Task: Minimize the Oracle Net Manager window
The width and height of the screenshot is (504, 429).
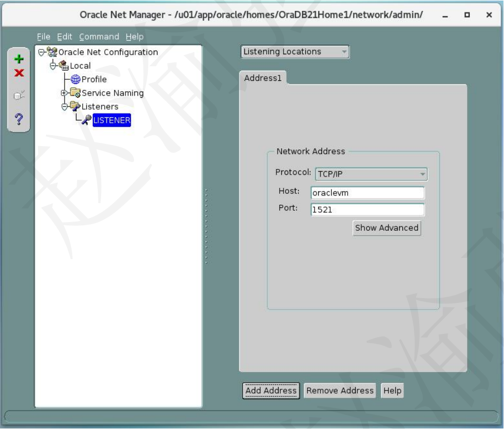Action: [x=445, y=15]
